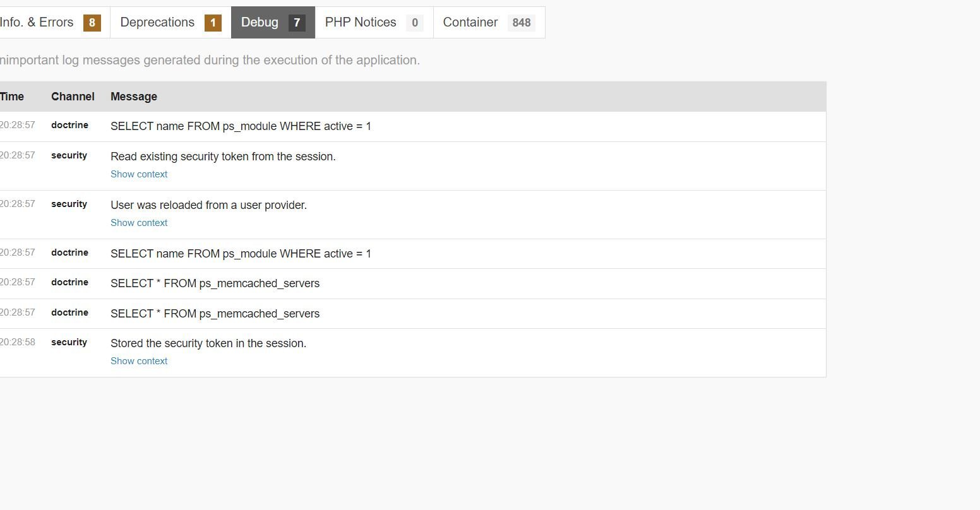Switch to the Deprecations tab
980x510 pixels.
click(x=170, y=23)
